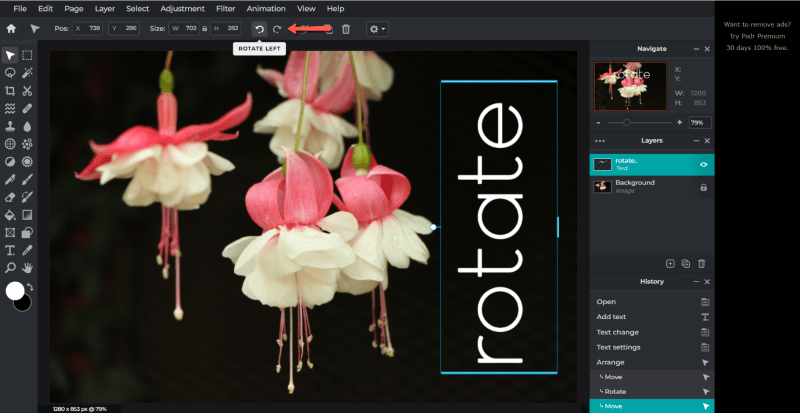Select the half-filled circle Dodge/Burn tool
Screen dimensions: 800x413
point(10,162)
